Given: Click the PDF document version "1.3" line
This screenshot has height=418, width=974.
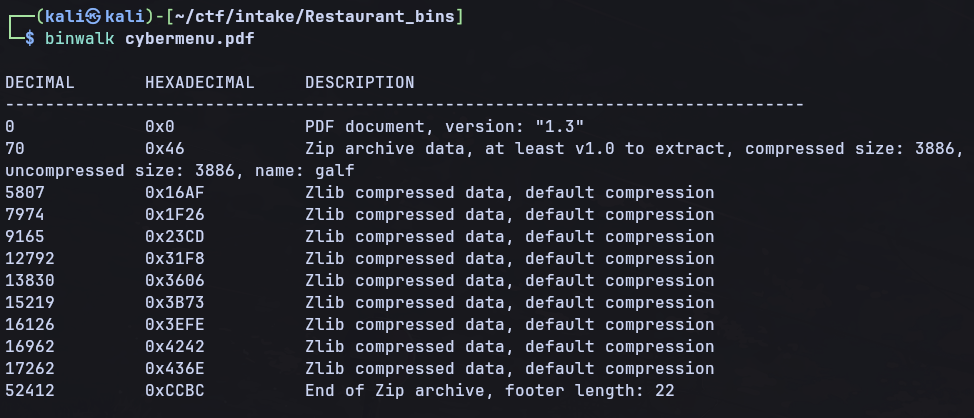Looking at the screenshot, I should click(445, 127).
